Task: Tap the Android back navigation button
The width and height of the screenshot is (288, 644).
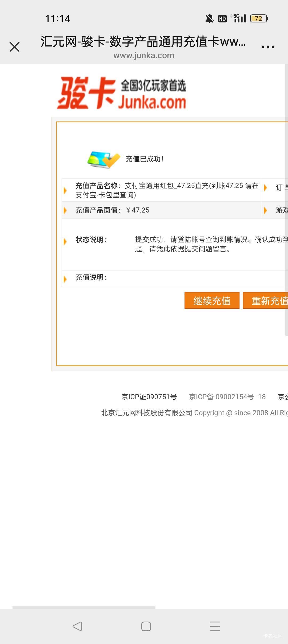Action: (x=77, y=626)
